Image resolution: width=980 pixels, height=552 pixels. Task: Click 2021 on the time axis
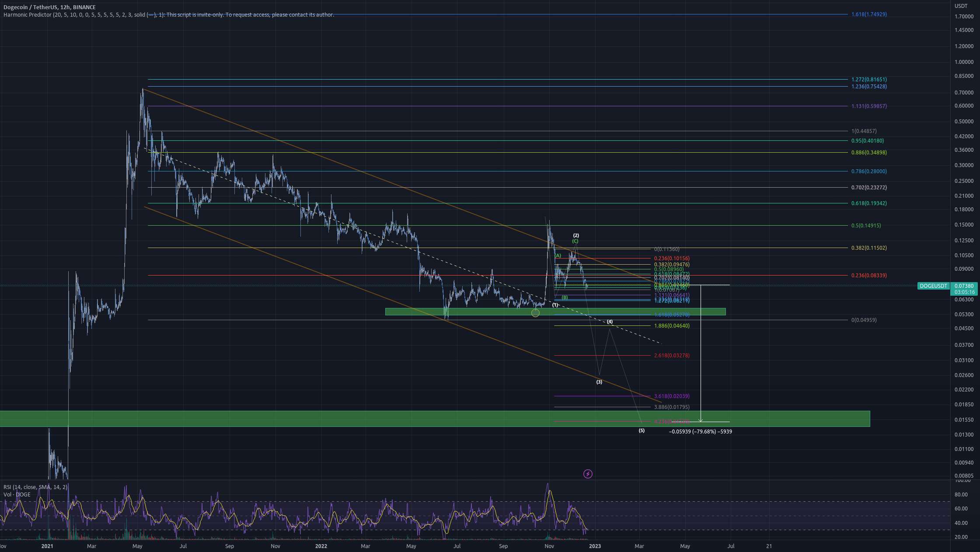point(47,546)
